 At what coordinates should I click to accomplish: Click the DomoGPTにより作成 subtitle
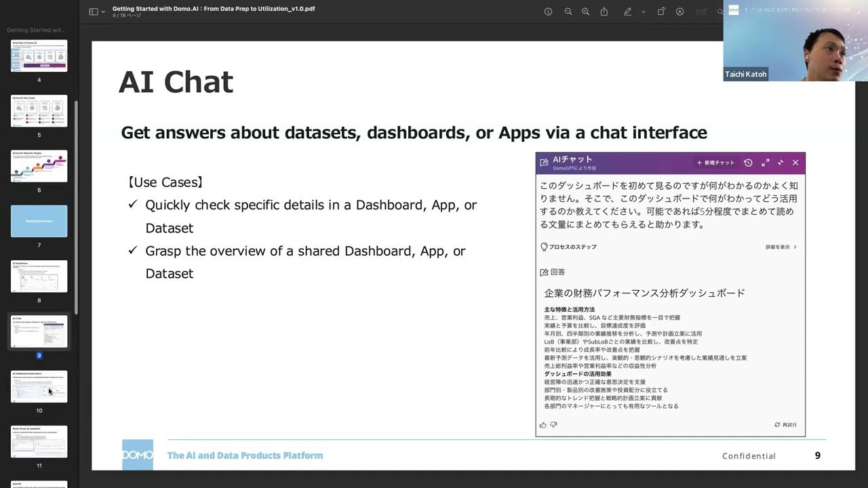574,168
